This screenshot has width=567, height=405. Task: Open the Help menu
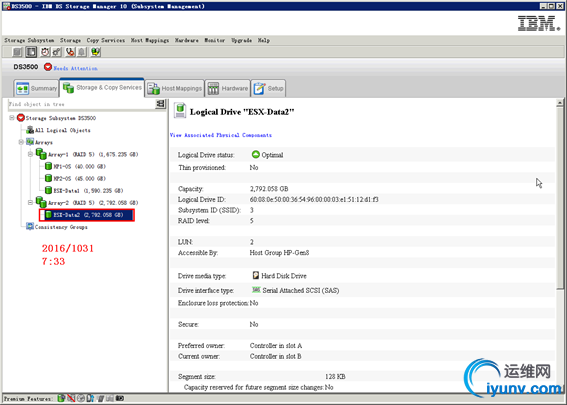point(264,40)
